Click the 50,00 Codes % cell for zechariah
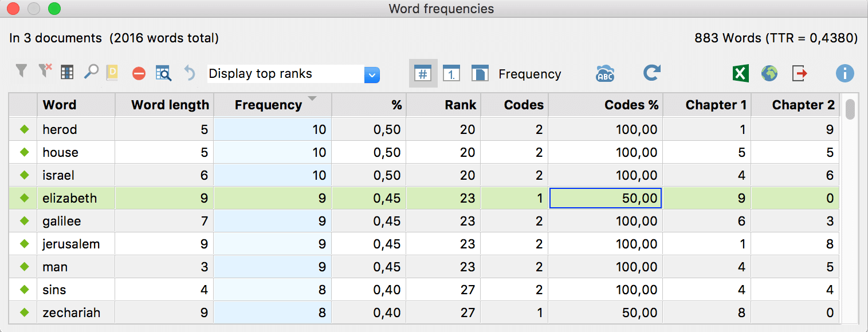The image size is (868, 332). point(606,313)
